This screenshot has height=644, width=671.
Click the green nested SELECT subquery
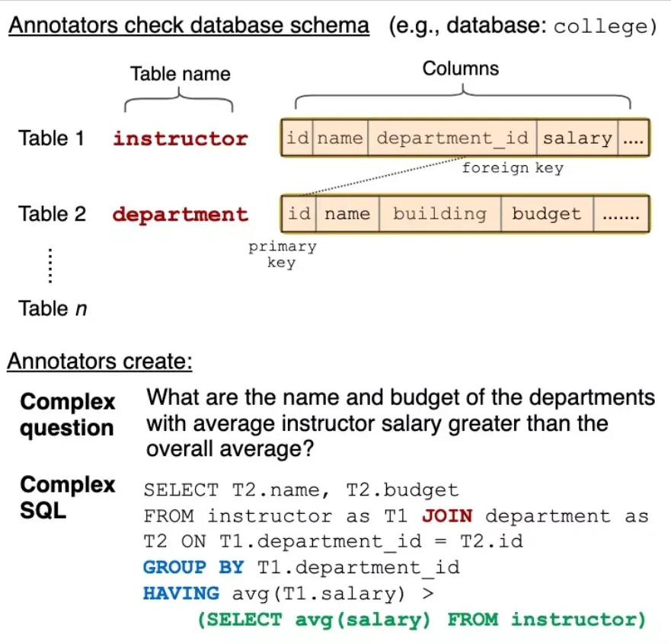421,620
